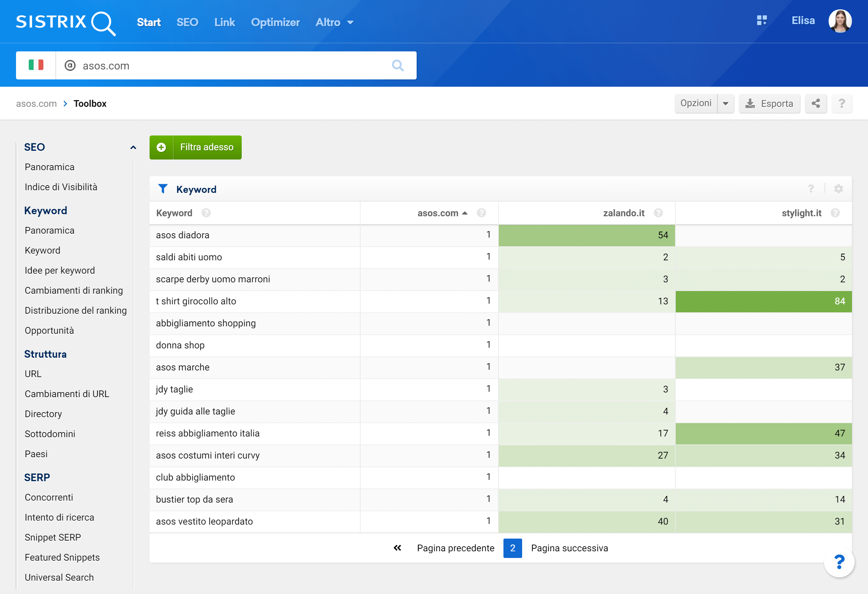
Task: Open Directory in sidebar
Action: click(43, 414)
